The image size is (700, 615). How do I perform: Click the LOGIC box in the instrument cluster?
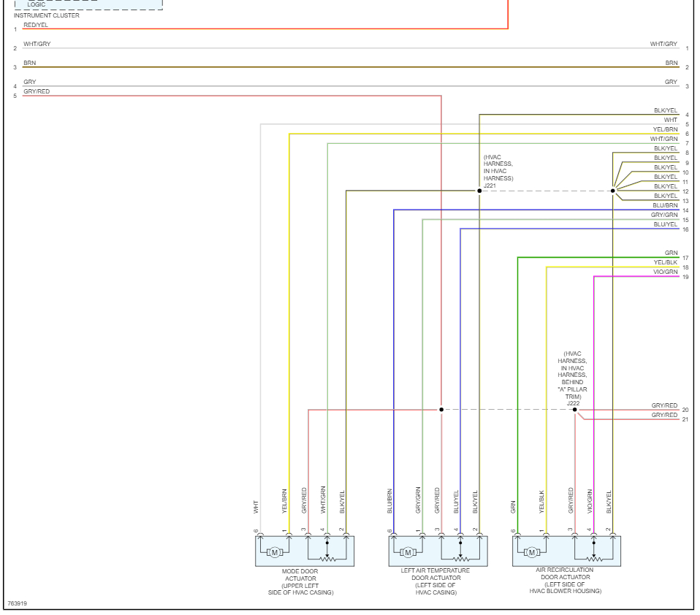click(x=89, y=4)
